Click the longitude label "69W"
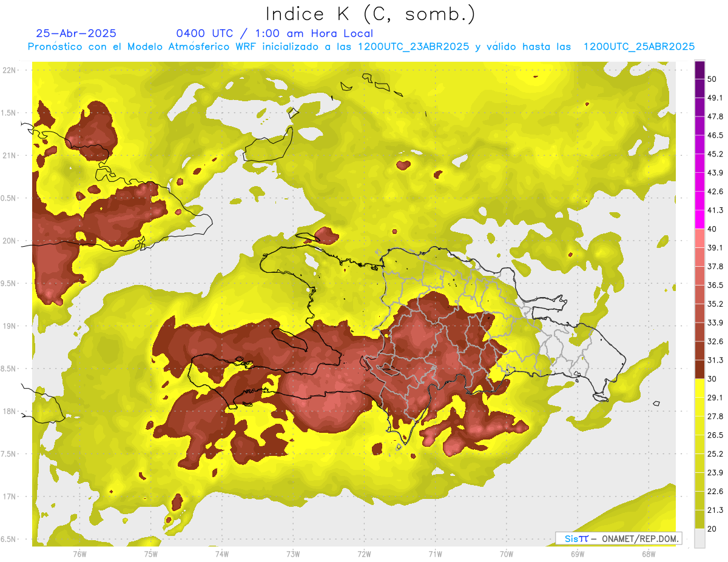The image size is (728, 562). 578,554
